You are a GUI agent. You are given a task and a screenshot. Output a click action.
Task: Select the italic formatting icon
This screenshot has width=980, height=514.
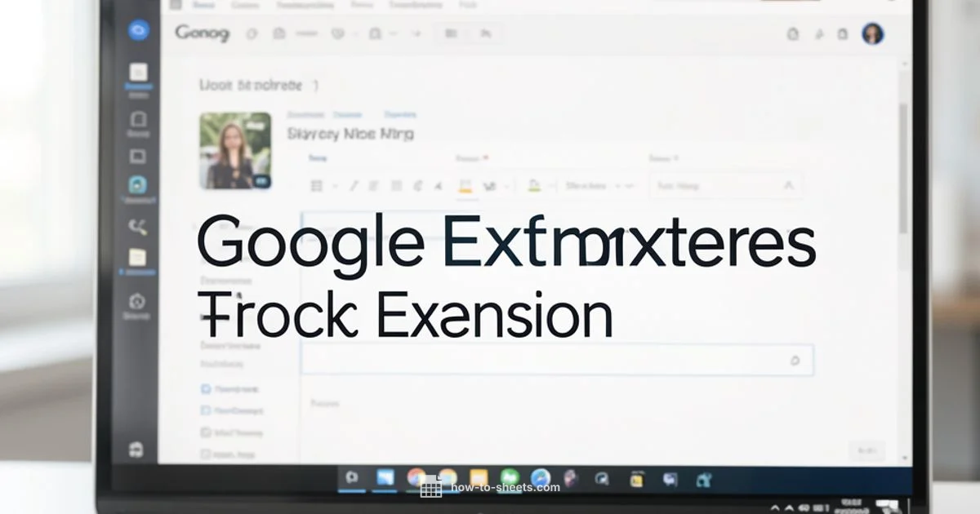pos(354,185)
